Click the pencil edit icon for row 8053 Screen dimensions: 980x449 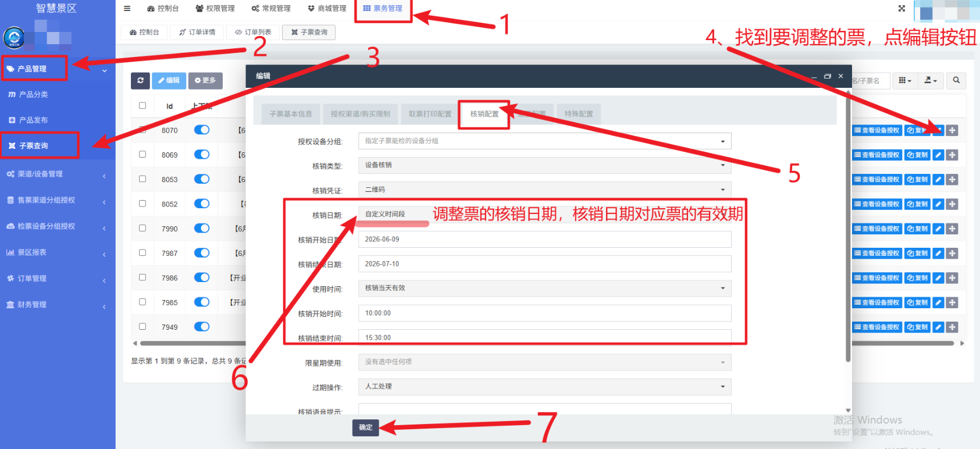coord(938,180)
